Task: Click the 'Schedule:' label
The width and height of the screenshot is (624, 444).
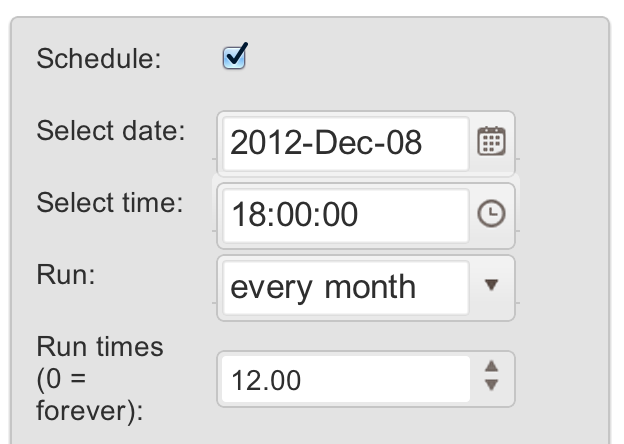Action: tap(99, 58)
